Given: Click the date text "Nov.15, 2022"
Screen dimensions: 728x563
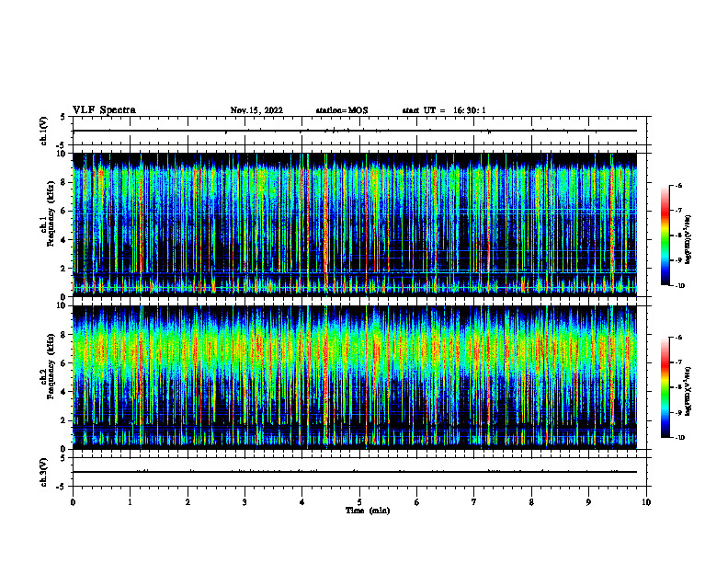Looking at the screenshot, I should point(256,110).
